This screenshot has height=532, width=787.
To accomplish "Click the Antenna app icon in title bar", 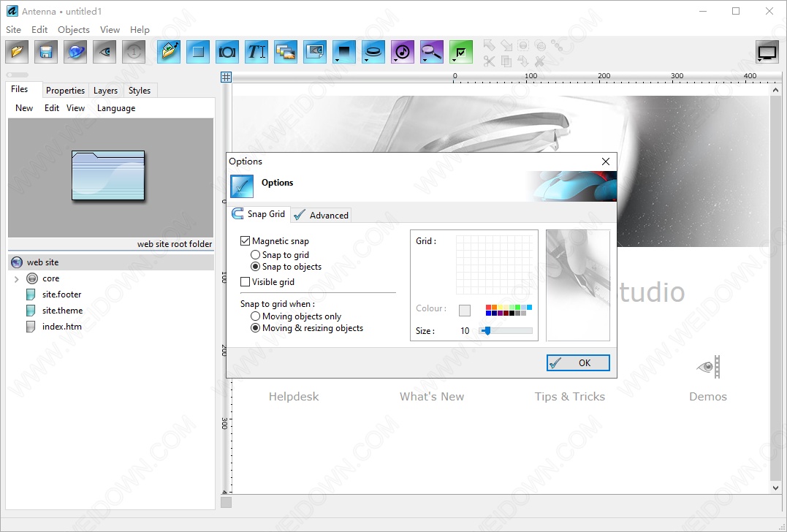I will (x=12, y=11).
